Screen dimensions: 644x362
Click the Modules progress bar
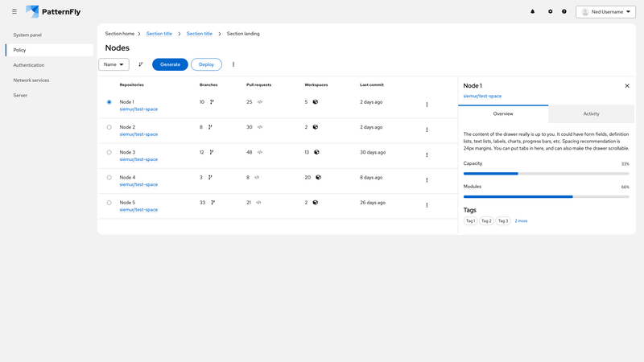click(547, 196)
